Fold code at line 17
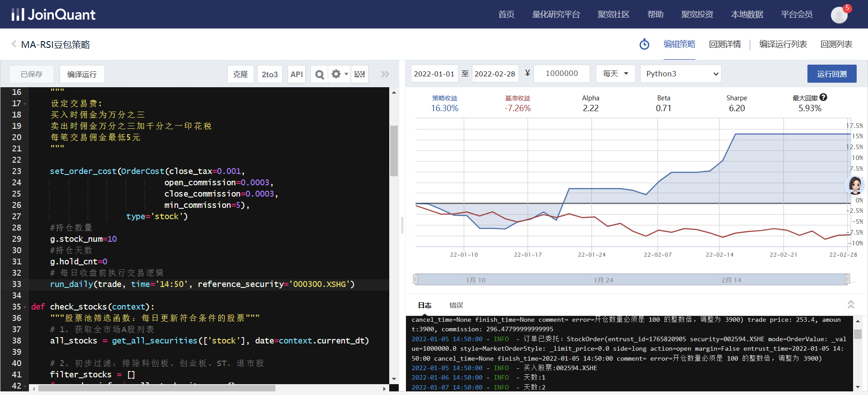Viewport: 868px width, 395px height. point(25,103)
